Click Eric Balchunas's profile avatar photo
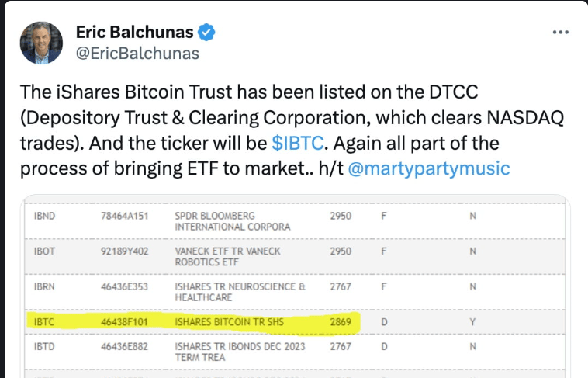Image resolution: width=588 pixels, height=378 pixels. 41,43
